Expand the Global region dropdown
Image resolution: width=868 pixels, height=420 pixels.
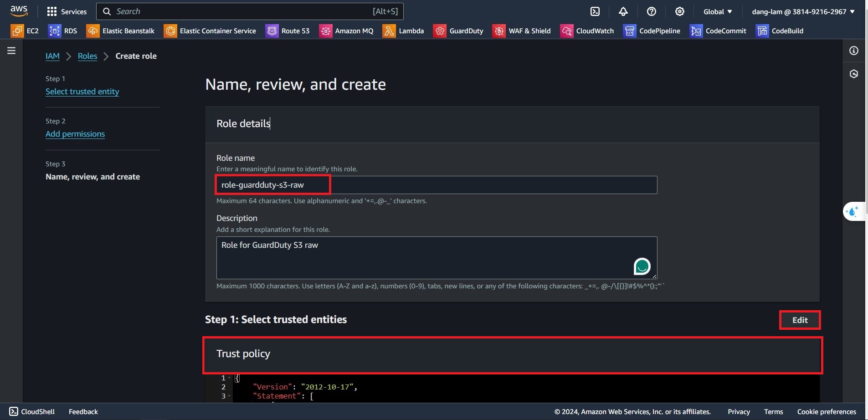tap(718, 11)
